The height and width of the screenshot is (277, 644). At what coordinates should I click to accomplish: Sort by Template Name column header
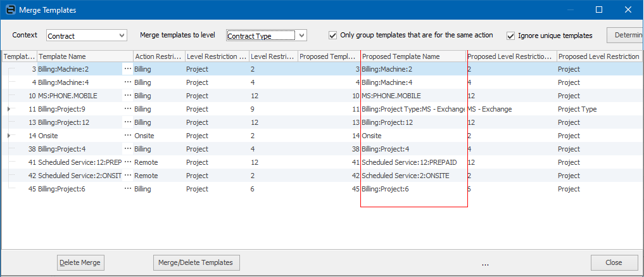[x=85, y=56]
